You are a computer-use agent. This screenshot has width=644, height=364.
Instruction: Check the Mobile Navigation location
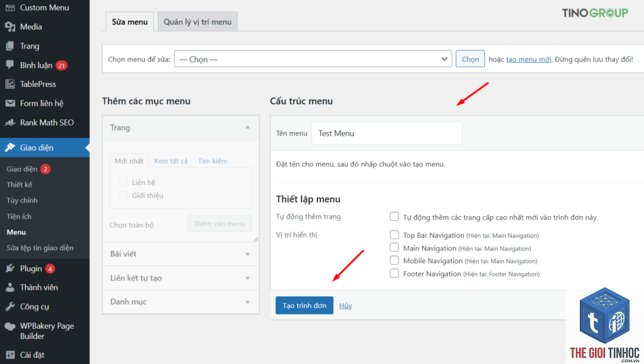point(394,260)
